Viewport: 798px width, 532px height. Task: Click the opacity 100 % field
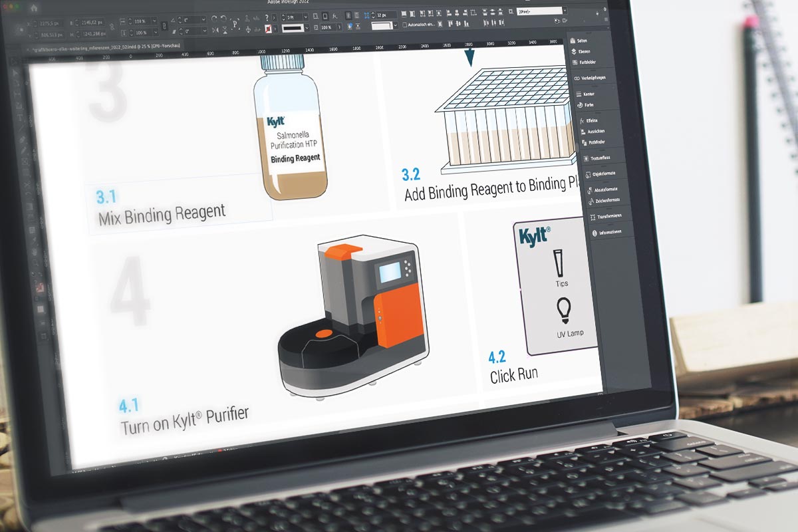pos(327,27)
